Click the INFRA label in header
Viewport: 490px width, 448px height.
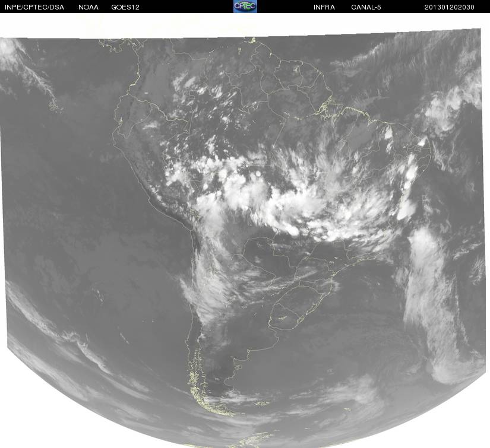(324, 7)
